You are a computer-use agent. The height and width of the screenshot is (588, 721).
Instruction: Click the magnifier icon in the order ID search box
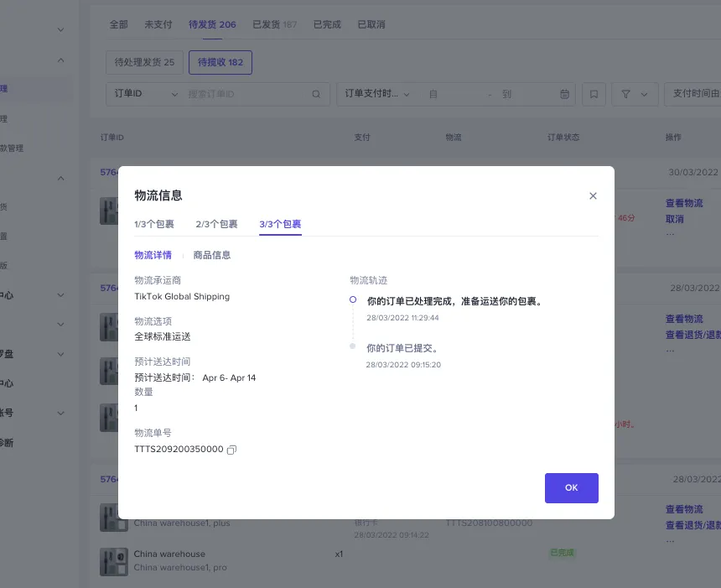[x=315, y=94]
